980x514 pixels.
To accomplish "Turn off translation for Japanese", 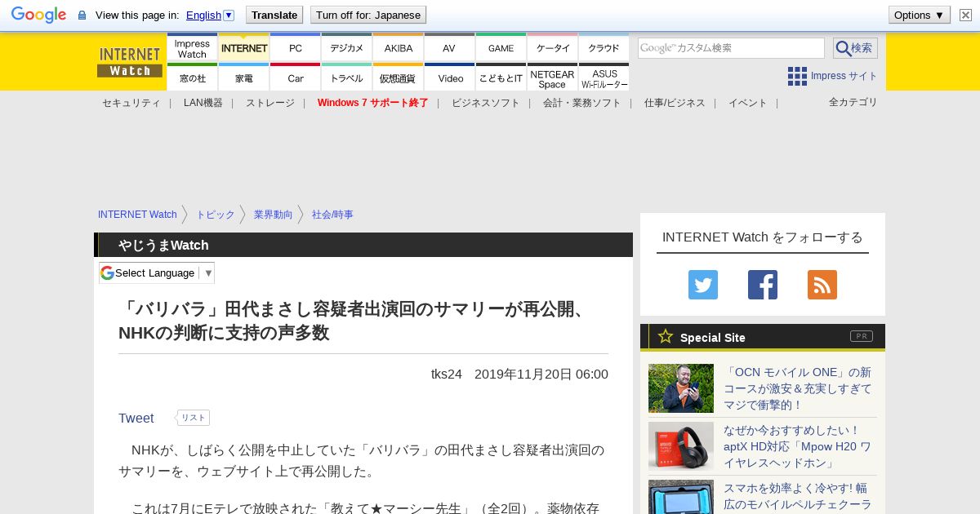I will [368, 15].
